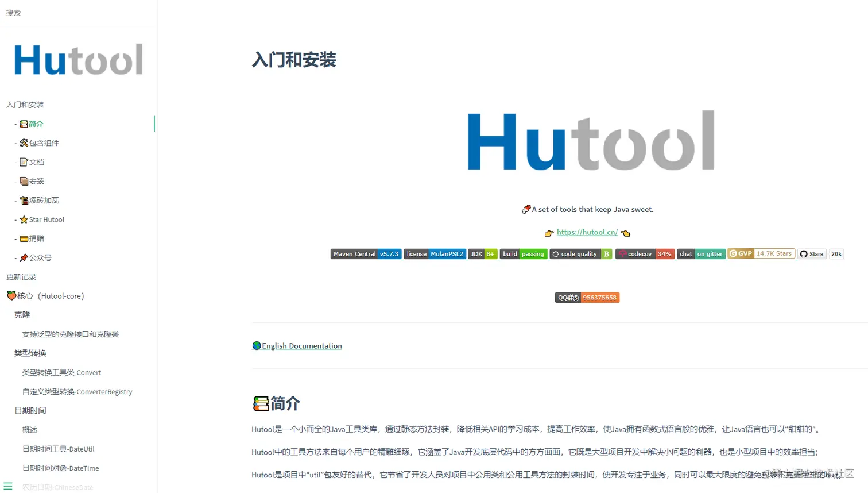Open 文档 in the sidebar
The image size is (868, 493).
pos(36,162)
